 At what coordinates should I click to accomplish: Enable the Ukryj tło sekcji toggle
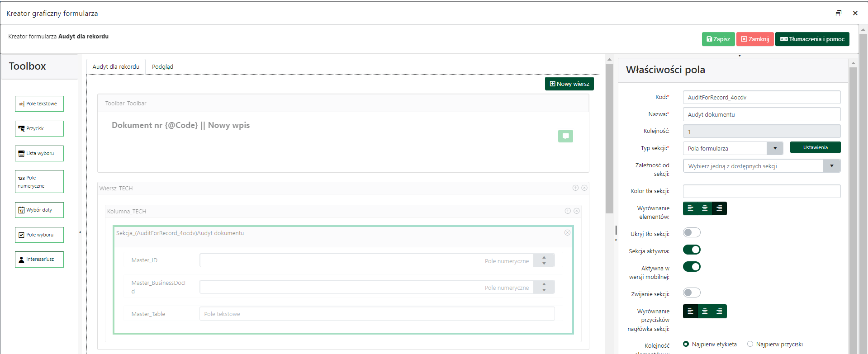(692, 232)
